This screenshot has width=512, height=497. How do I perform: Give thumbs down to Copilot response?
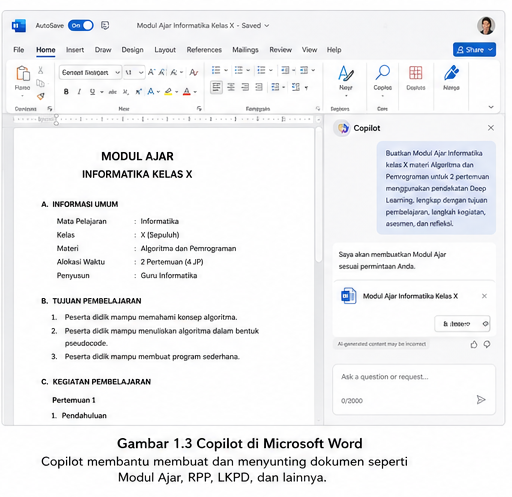pyautogui.click(x=487, y=344)
